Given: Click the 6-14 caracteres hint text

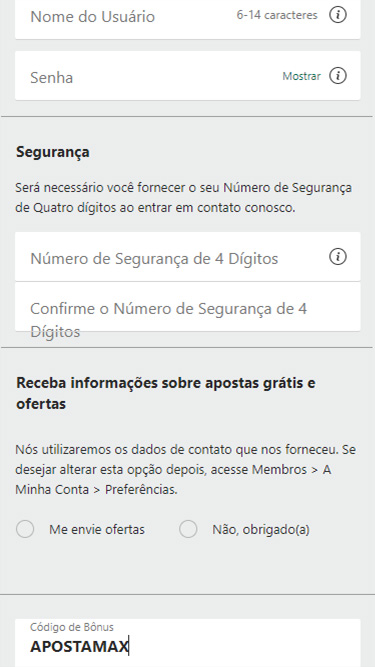Looking at the screenshot, I should (277, 15).
